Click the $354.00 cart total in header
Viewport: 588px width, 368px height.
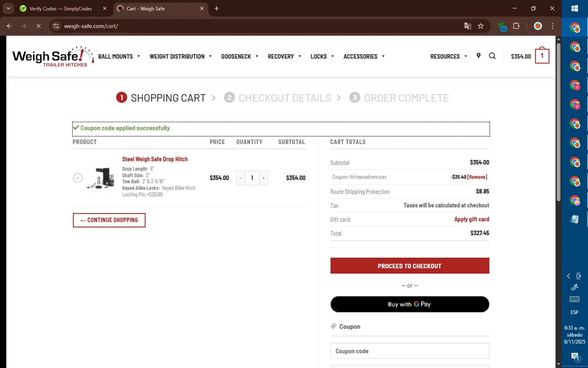click(x=521, y=56)
